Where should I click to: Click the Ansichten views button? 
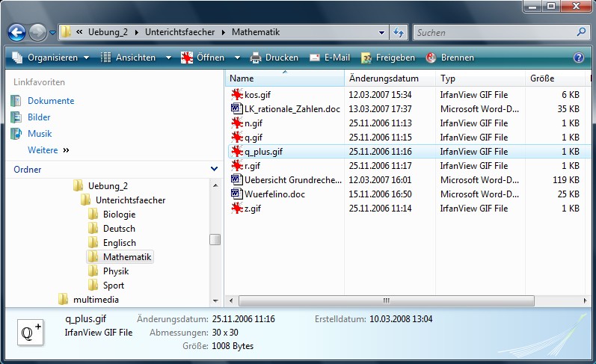(128, 58)
